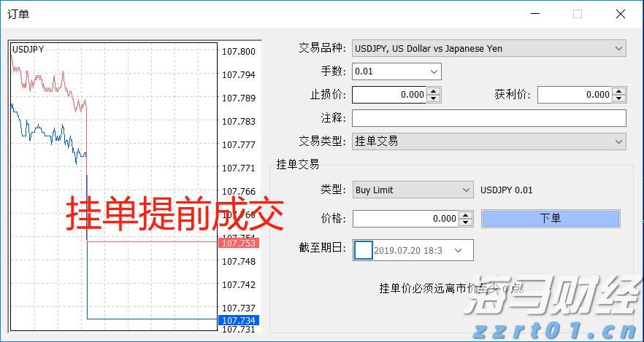Click the 手数 volume value 0.01
644x342 pixels.
388,71
